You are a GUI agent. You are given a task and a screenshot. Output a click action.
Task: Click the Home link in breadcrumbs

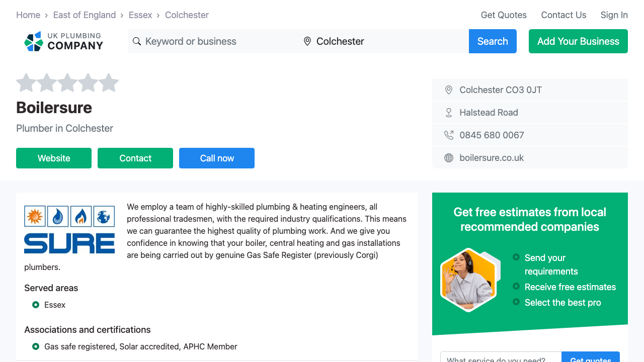pos(28,15)
